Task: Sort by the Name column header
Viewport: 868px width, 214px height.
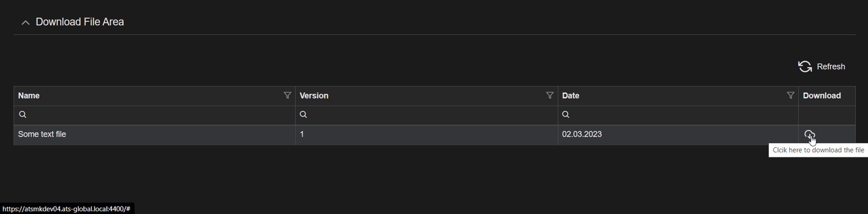Action: [29, 96]
